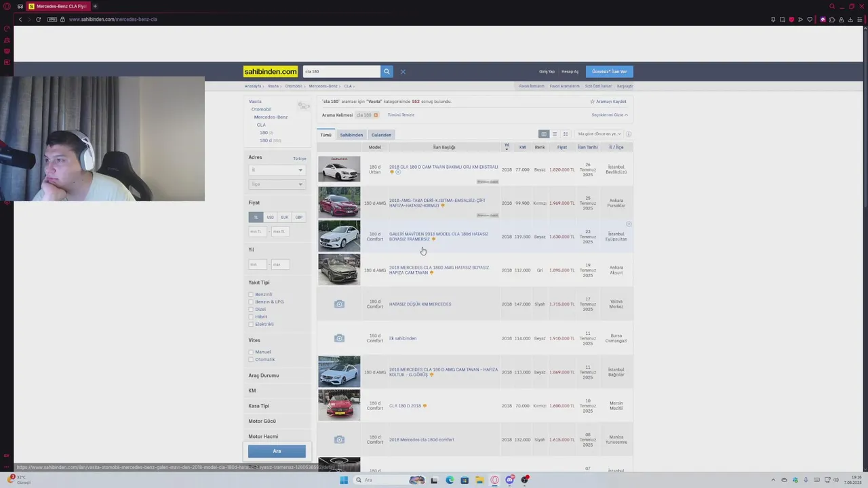This screenshot has width=868, height=488.
Task: Open File Explorer from the taskbar
Action: (479, 480)
